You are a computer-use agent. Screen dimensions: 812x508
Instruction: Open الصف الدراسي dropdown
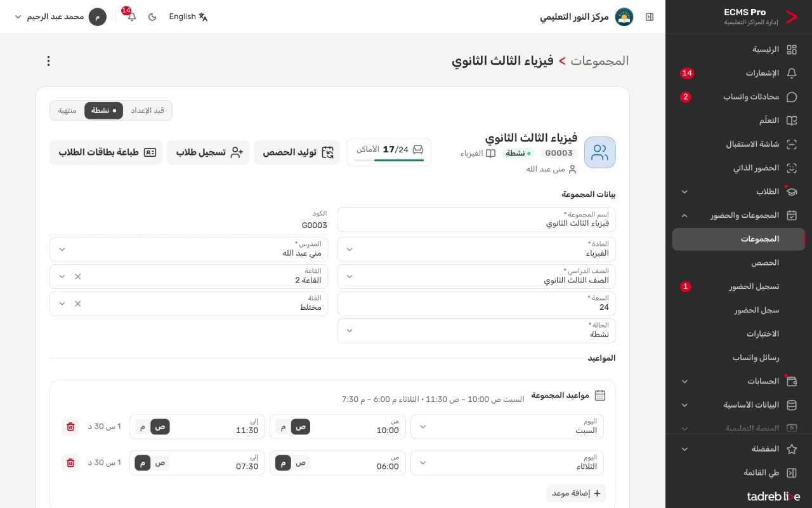476,276
